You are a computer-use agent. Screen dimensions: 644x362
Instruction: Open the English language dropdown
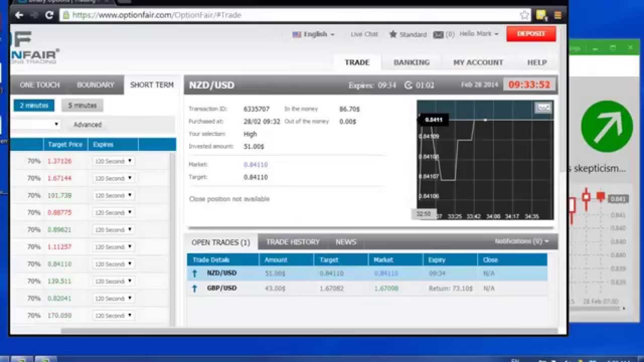click(x=313, y=34)
